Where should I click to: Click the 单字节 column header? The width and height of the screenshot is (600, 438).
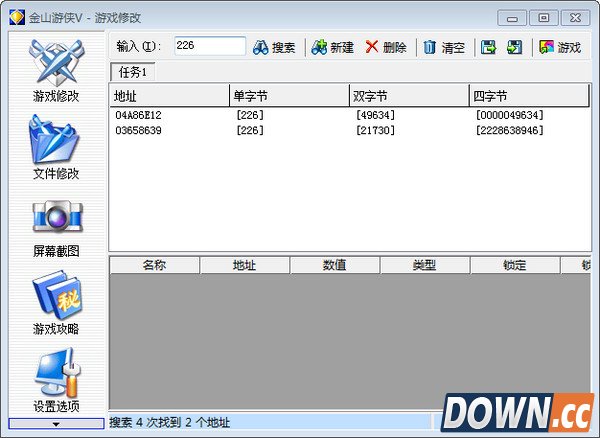(289, 96)
